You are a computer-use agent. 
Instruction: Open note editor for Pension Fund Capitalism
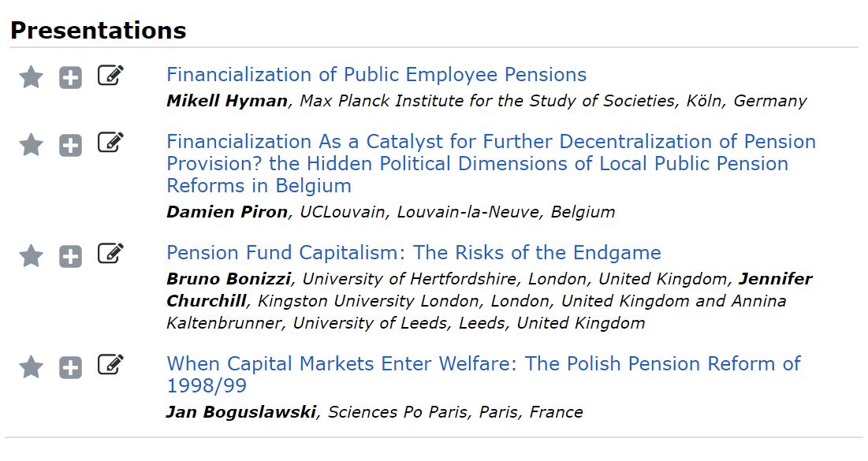[110, 254]
